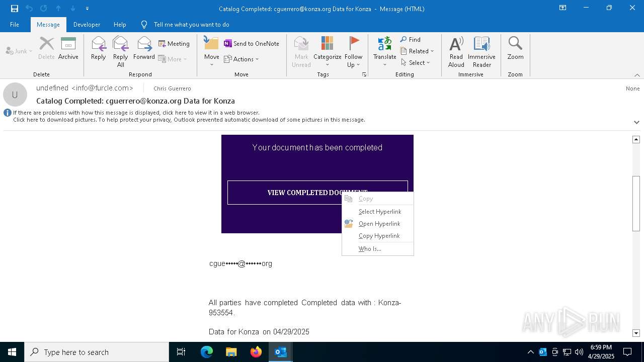Open the Move folder dropdown

click(x=211, y=51)
